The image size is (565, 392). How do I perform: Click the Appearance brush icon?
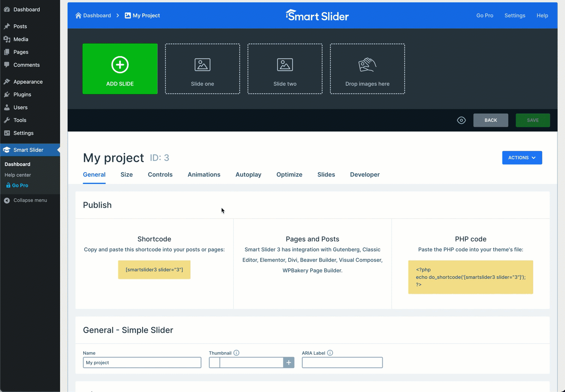tap(7, 82)
